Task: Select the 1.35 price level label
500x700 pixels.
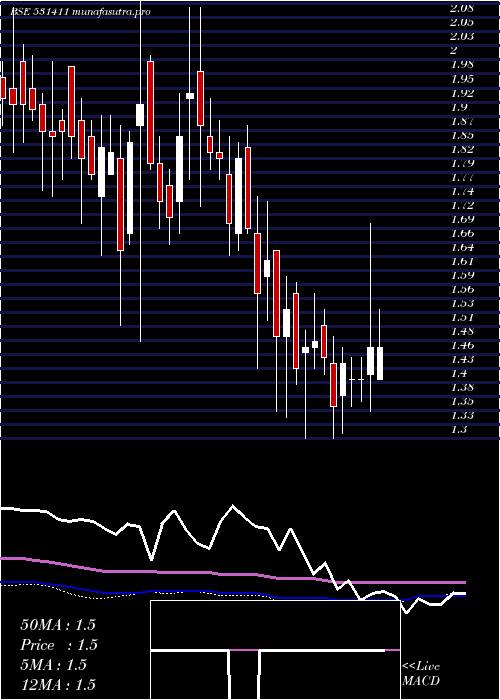Action: 462,401
